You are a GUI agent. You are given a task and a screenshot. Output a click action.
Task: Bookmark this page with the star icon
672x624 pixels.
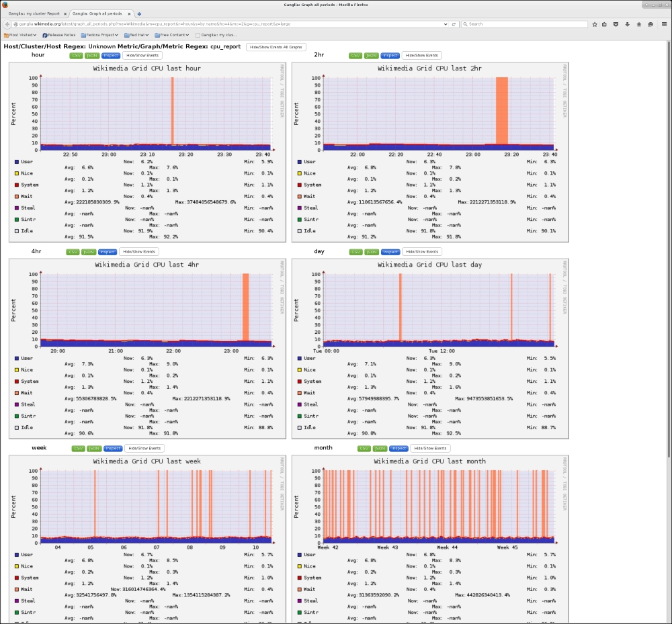pos(595,24)
